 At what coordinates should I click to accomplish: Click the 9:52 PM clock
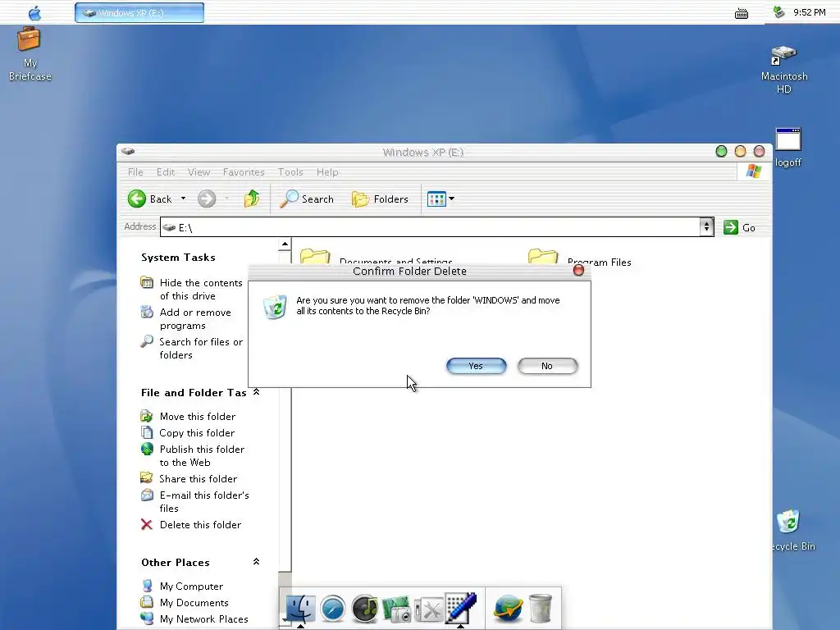coord(810,12)
